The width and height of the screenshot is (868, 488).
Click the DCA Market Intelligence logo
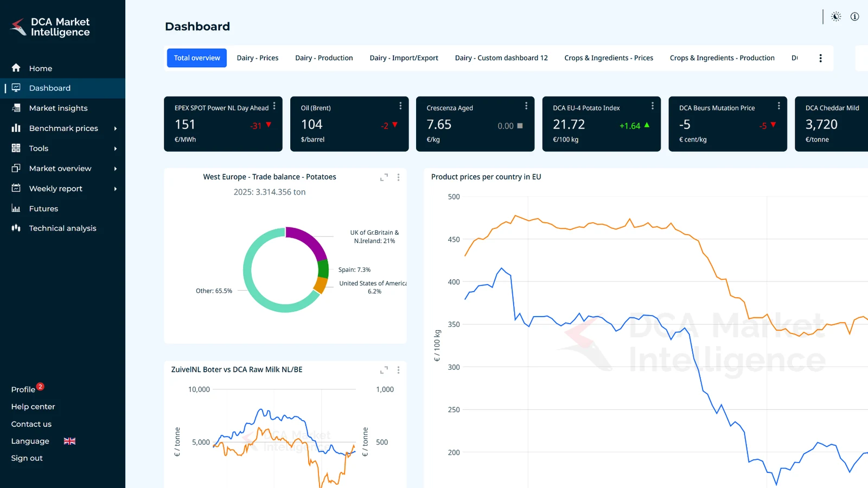(50, 27)
